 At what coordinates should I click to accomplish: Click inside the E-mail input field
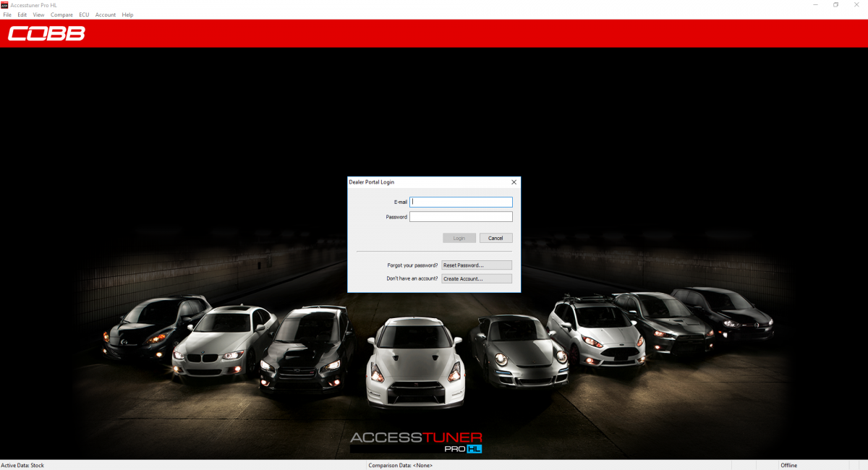(461, 202)
